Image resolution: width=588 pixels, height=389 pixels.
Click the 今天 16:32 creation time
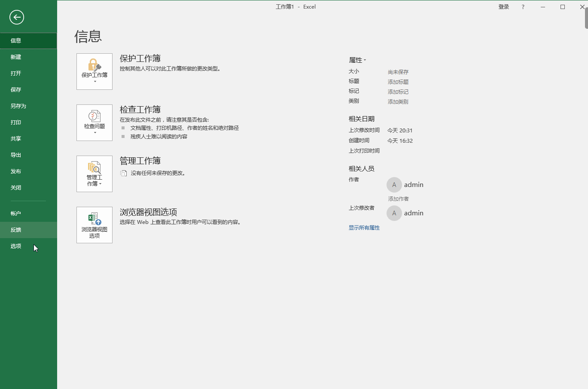pos(400,141)
